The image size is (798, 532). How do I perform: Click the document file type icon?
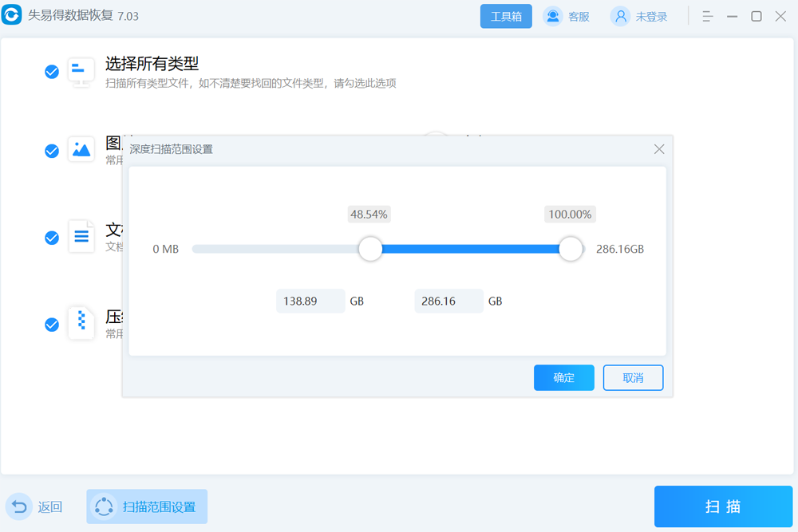point(81,237)
